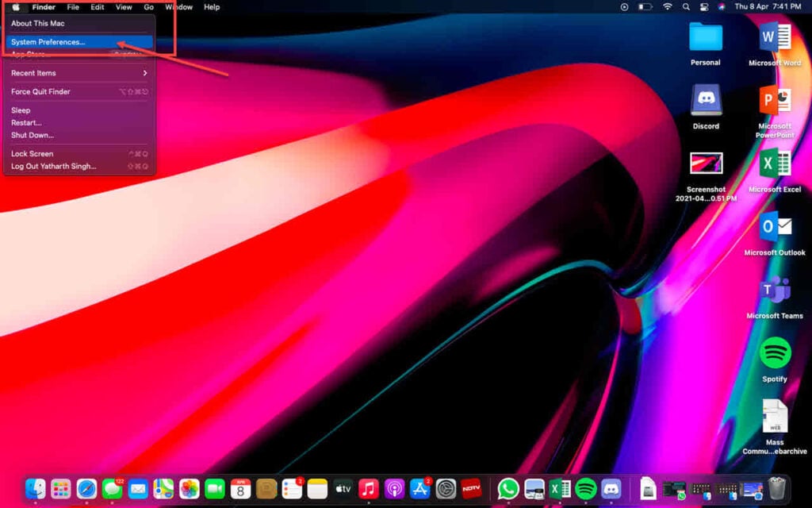This screenshot has width=812, height=508.
Task: Launch FaceTime from the Dock
Action: 215,489
